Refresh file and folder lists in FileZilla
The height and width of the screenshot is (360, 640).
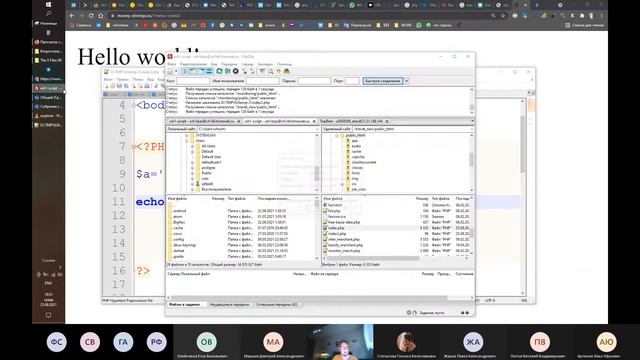pos(219,71)
